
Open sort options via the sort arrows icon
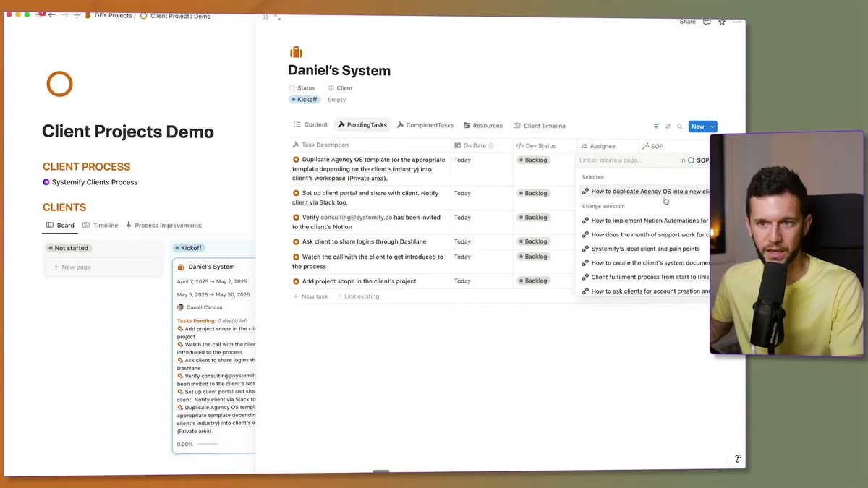[667, 126]
